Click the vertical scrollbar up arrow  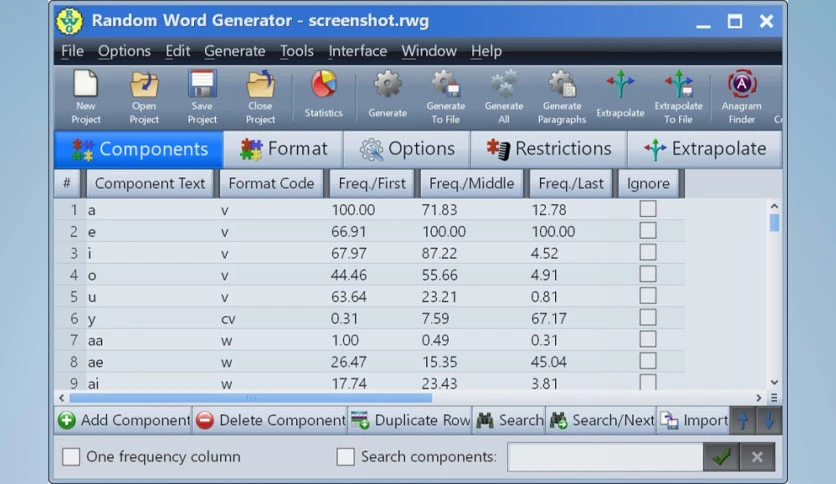pyautogui.click(x=774, y=206)
